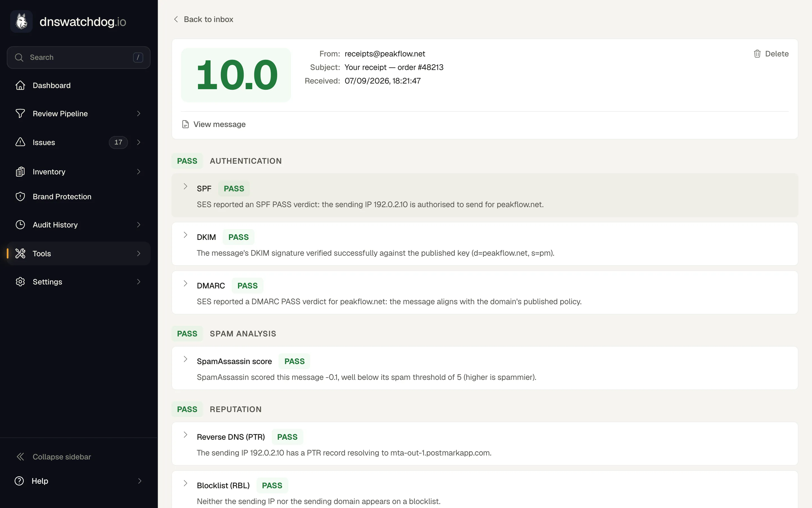Click the Inventory clipboard icon
The image size is (812, 508).
[20, 172]
